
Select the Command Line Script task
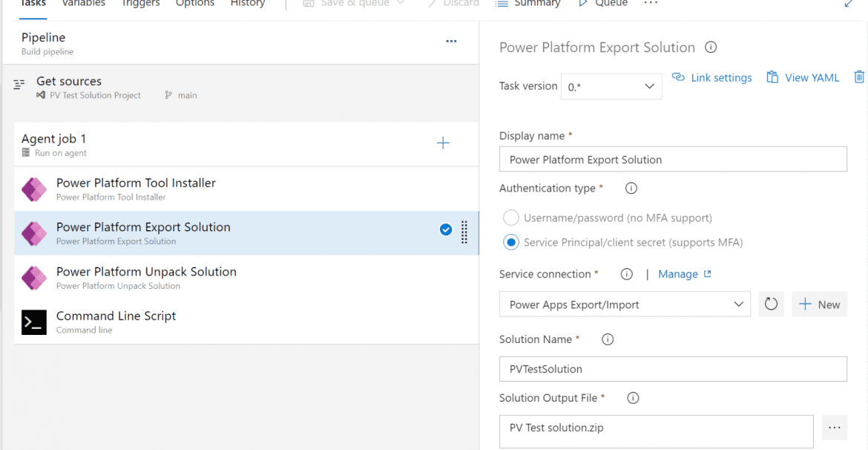(246, 322)
